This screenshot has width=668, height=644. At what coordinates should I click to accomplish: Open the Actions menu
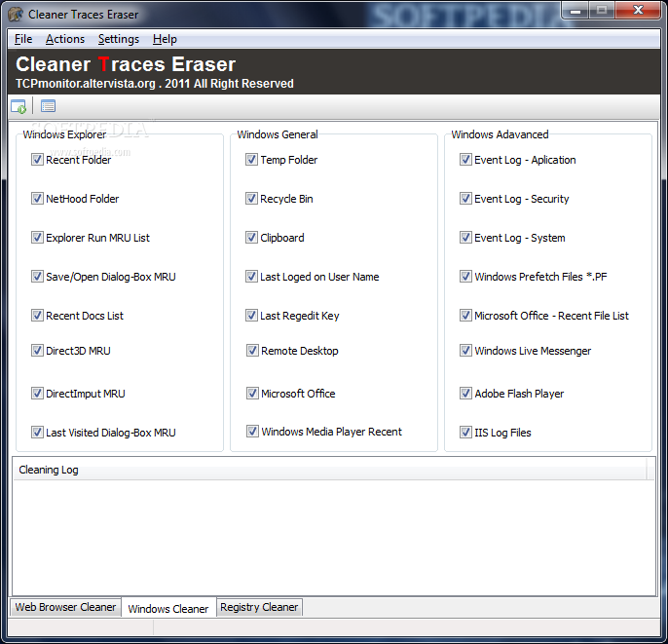[65, 39]
